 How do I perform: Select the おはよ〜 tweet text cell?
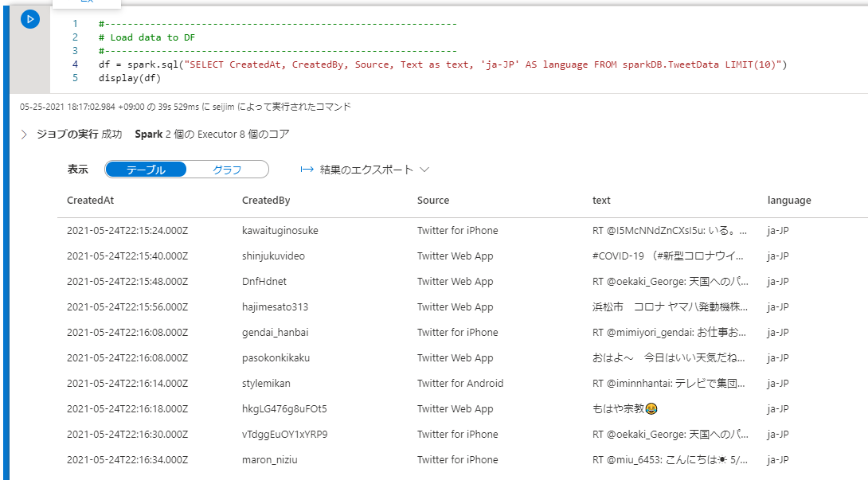click(669, 357)
